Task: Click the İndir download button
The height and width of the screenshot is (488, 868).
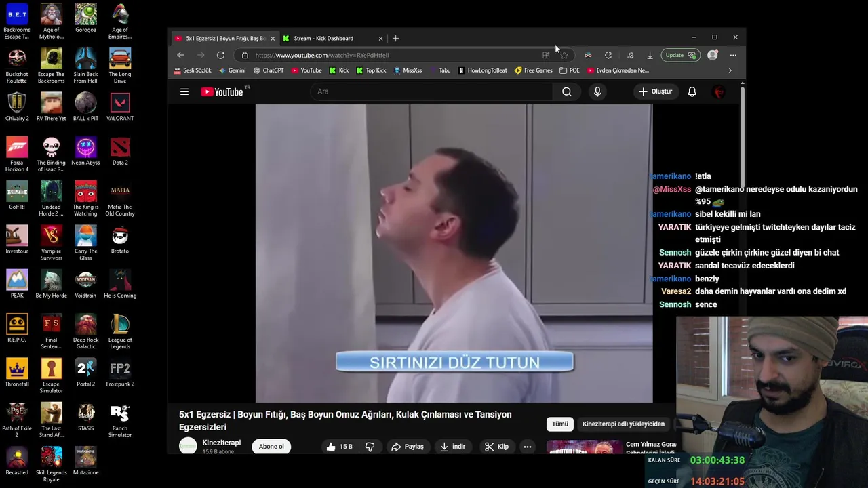Action: click(452, 447)
